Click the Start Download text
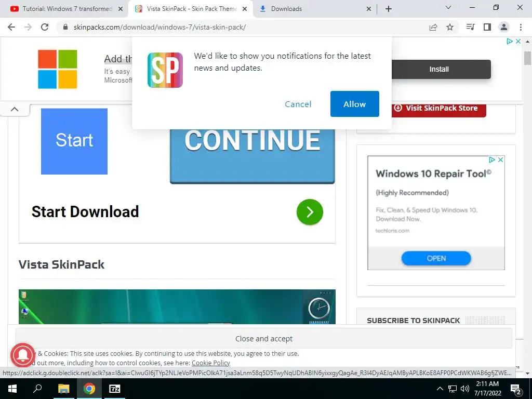532x399 pixels. (85, 212)
